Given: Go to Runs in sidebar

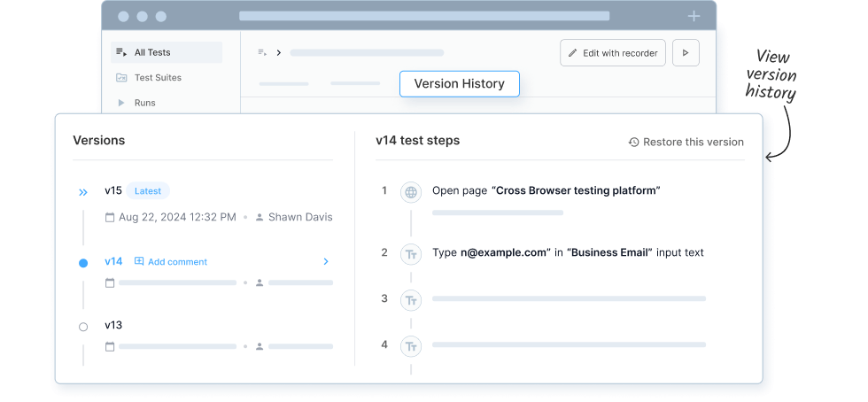Looking at the screenshot, I should coord(145,103).
